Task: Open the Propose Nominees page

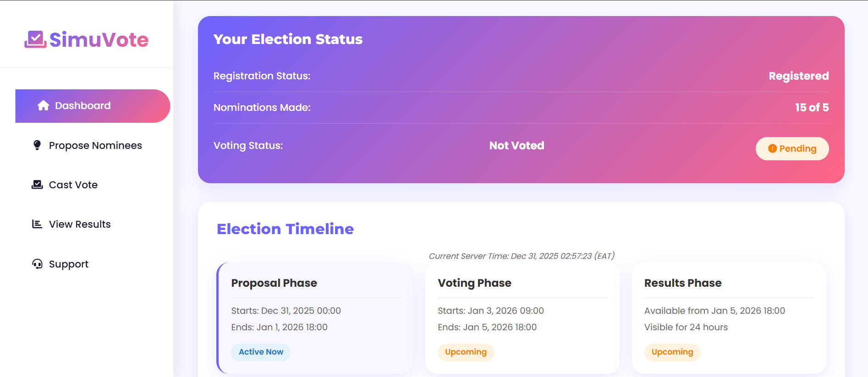Action: tap(95, 145)
